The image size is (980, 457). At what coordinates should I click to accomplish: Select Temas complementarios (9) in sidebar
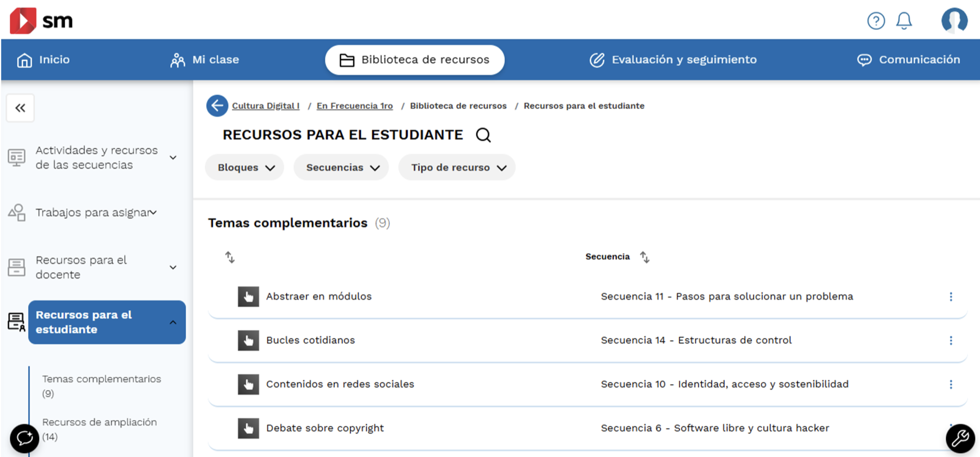click(x=102, y=386)
